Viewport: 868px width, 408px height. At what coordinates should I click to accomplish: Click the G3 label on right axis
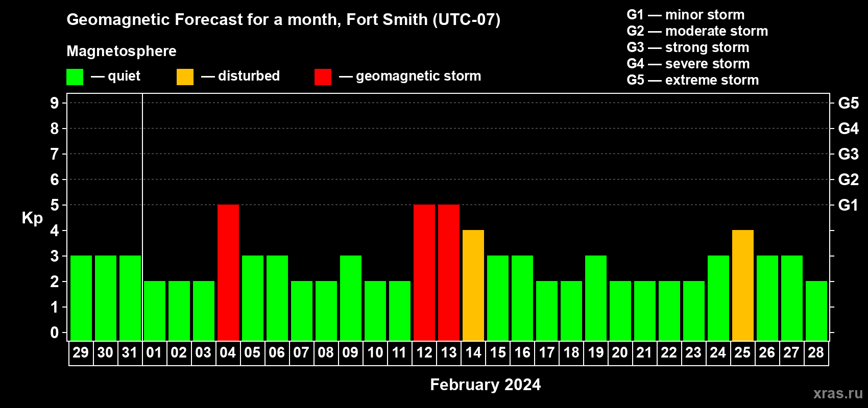pos(848,154)
